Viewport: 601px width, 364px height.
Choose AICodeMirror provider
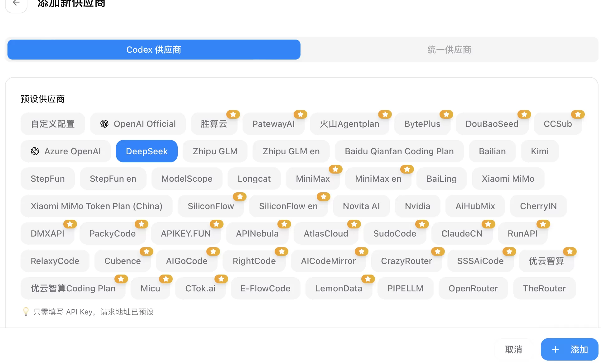click(x=328, y=261)
